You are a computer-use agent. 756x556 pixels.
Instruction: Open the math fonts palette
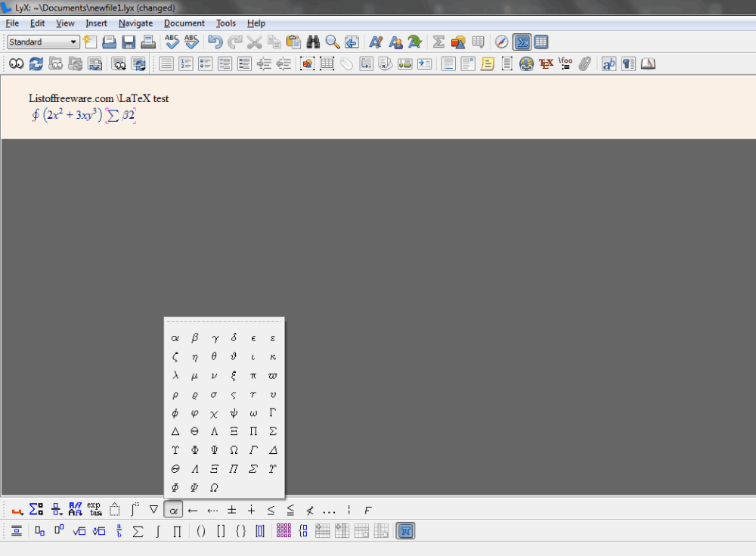click(75, 510)
